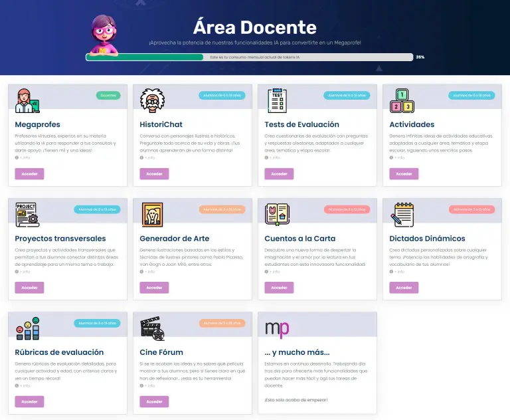Screen dimensions: 510x420
Task: Access Cine Fórum with its Acceder button
Action: coord(154,401)
